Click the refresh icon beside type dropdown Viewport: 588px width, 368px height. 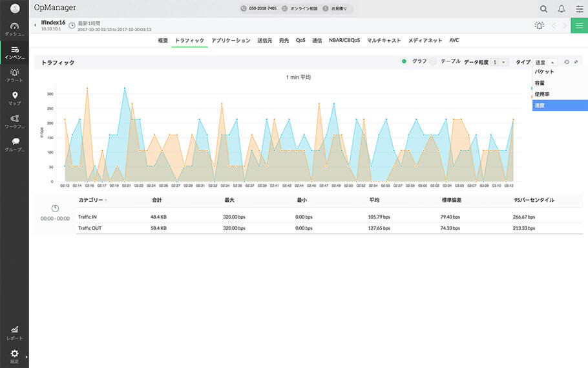coord(567,62)
